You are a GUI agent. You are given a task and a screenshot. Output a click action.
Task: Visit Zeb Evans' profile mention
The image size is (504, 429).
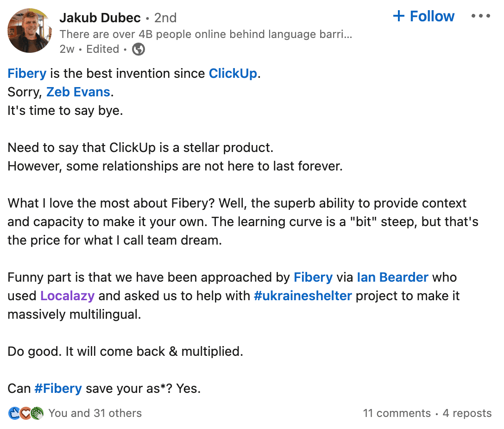point(78,92)
